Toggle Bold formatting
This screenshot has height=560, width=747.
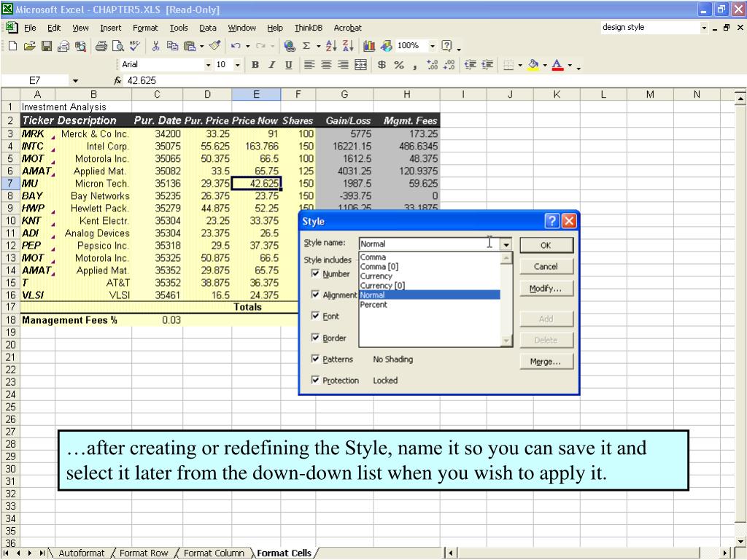pos(255,65)
